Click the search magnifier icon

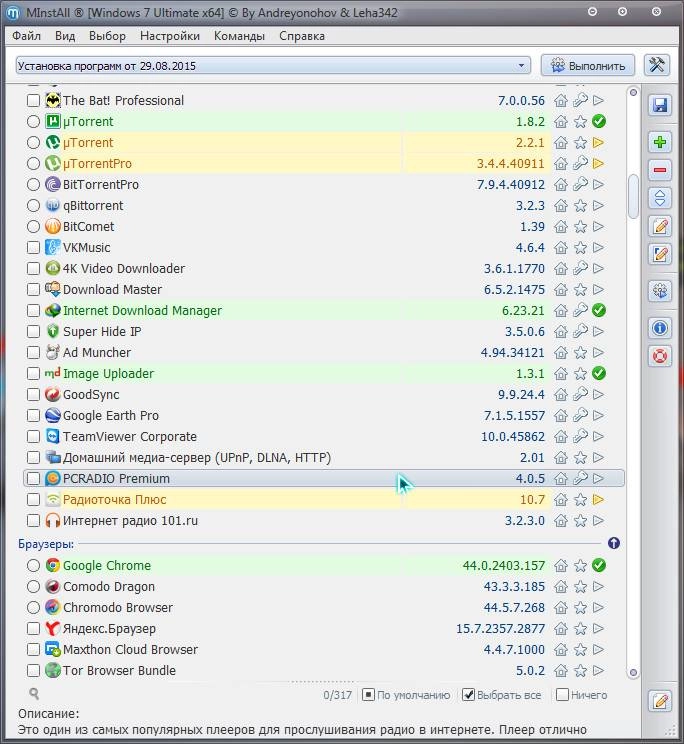34,694
